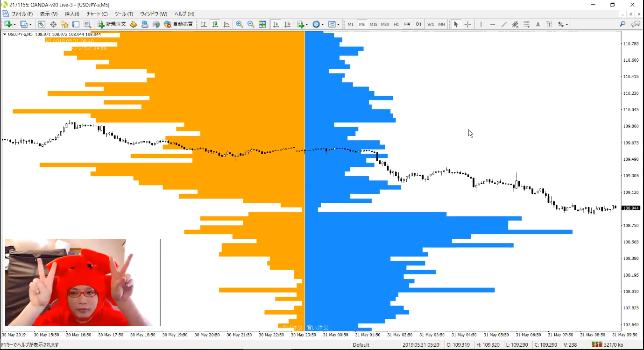Zoom in on the chart

point(240,24)
